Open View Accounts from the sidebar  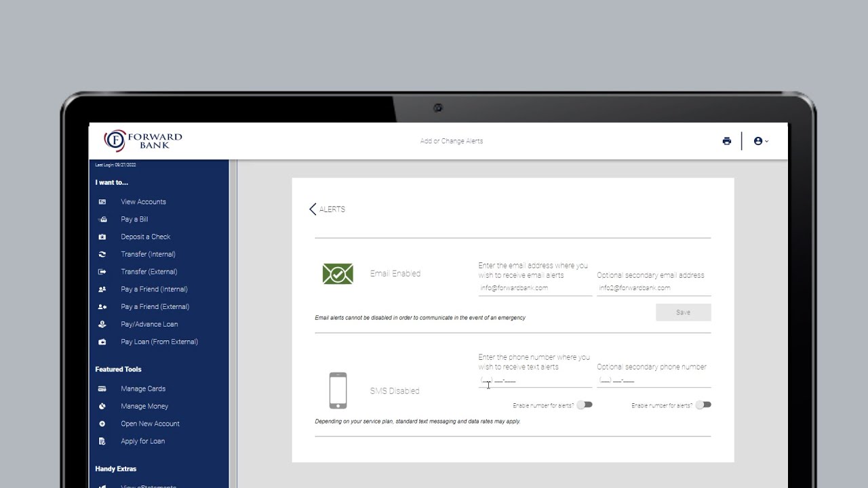point(143,202)
